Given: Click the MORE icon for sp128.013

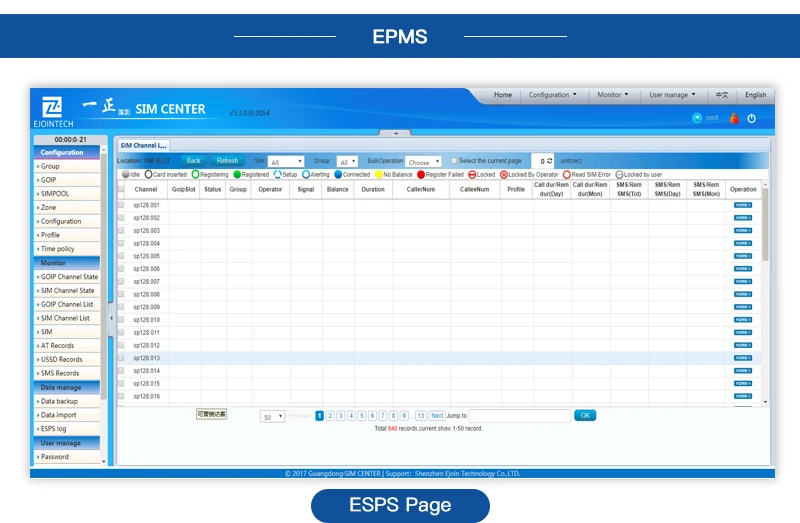Looking at the screenshot, I should coord(743,358).
